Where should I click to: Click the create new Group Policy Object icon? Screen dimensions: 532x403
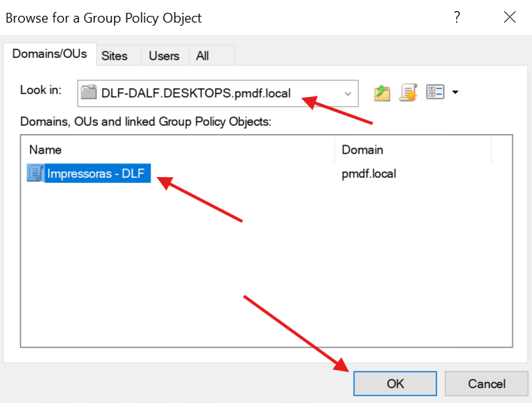(409, 93)
